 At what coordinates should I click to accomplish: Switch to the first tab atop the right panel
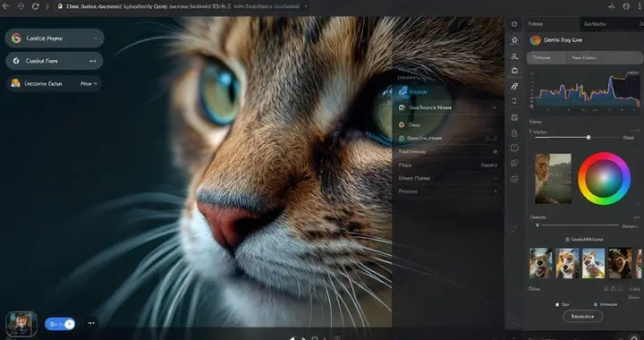coord(552,24)
